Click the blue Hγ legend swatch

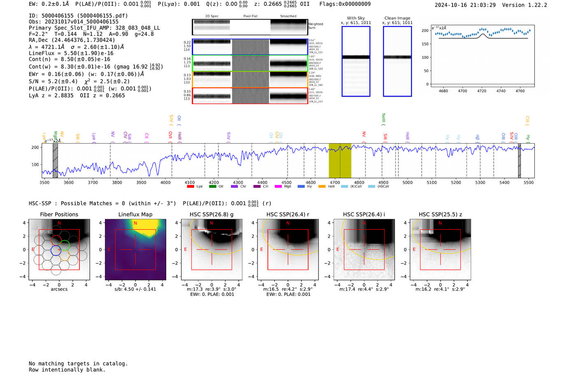[301, 186]
